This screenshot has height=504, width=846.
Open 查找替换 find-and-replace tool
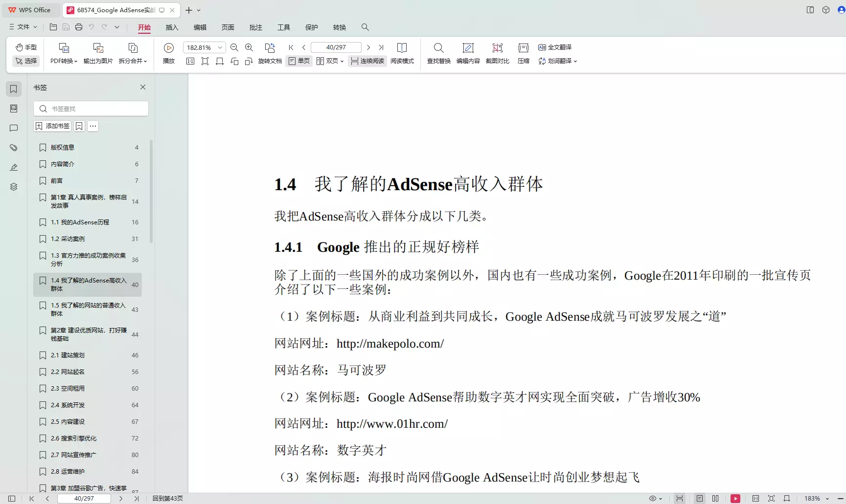(438, 54)
